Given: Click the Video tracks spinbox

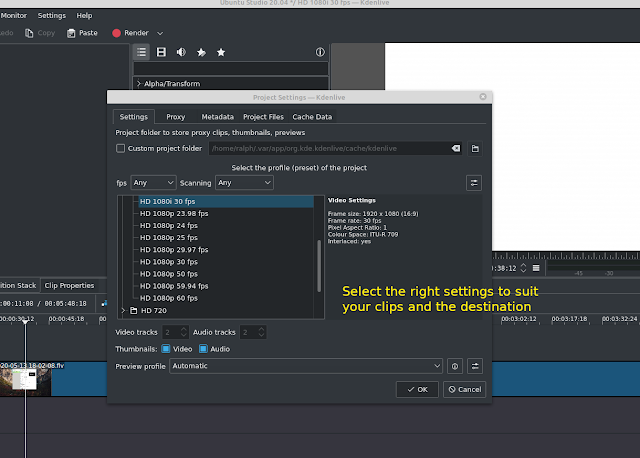Looking at the screenshot, I should [x=175, y=332].
